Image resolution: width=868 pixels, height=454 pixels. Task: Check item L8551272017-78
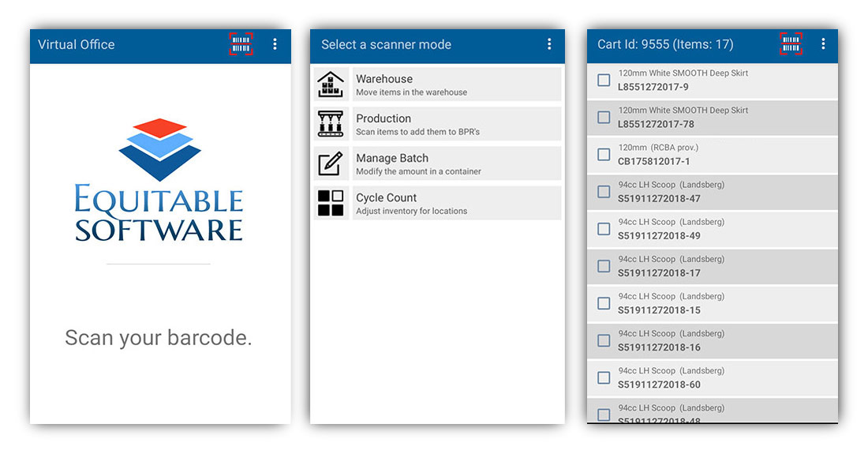coord(604,118)
